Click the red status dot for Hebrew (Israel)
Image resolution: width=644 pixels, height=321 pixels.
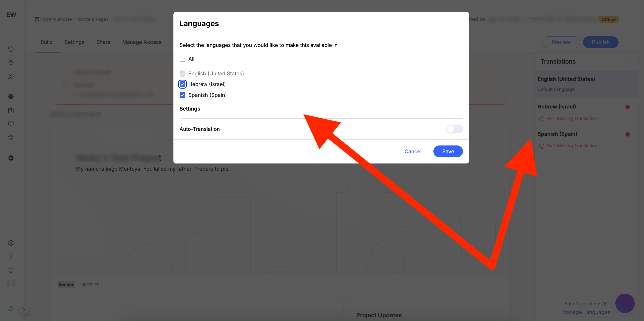click(x=628, y=107)
